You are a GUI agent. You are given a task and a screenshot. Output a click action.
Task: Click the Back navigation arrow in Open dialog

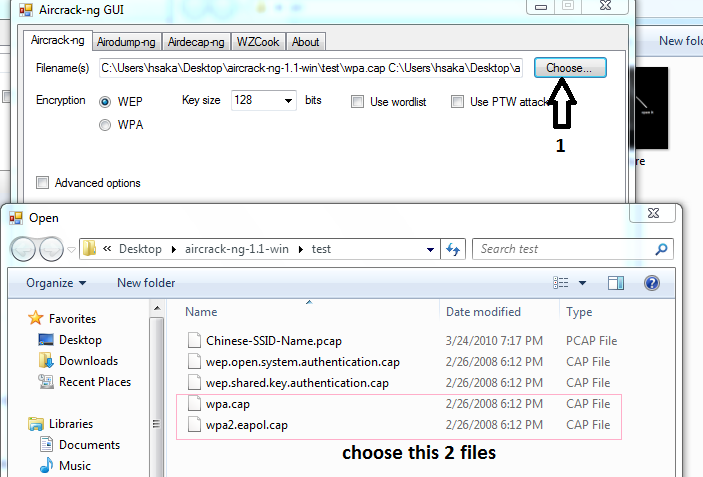[x=23, y=249]
